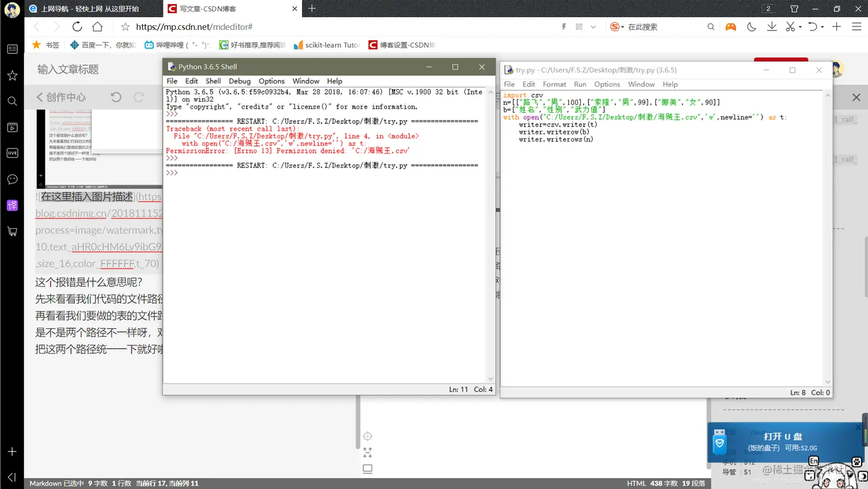Toggle night mode moon icon
Image resolution: width=868 pixels, height=489 pixels.
[x=751, y=26]
